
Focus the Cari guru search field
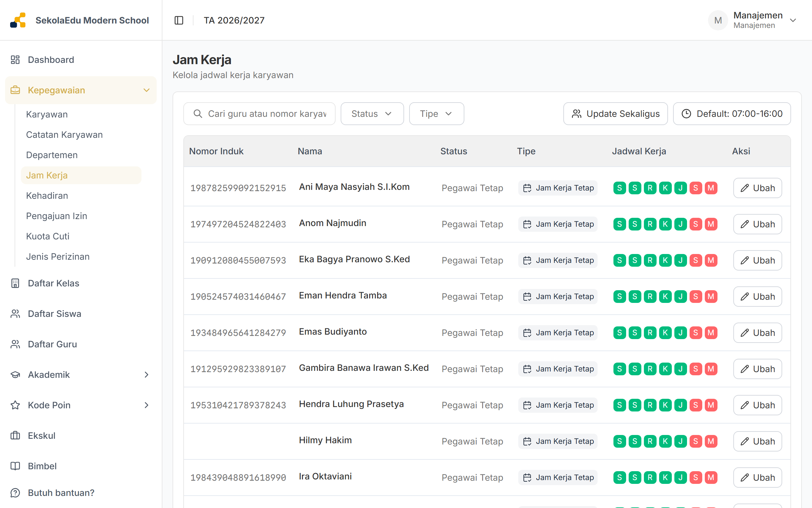[x=259, y=114]
